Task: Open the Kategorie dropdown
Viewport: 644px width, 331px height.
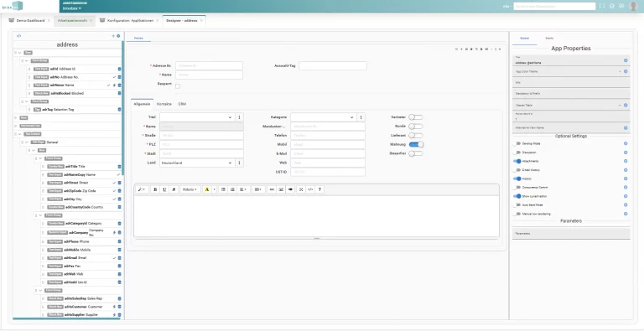Action: pyautogui.click(x=323, y=117)
